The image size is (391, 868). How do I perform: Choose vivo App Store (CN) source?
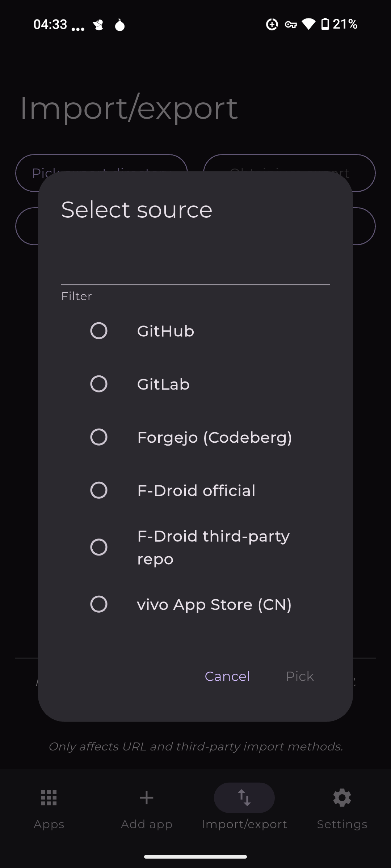tap(99, 604)
